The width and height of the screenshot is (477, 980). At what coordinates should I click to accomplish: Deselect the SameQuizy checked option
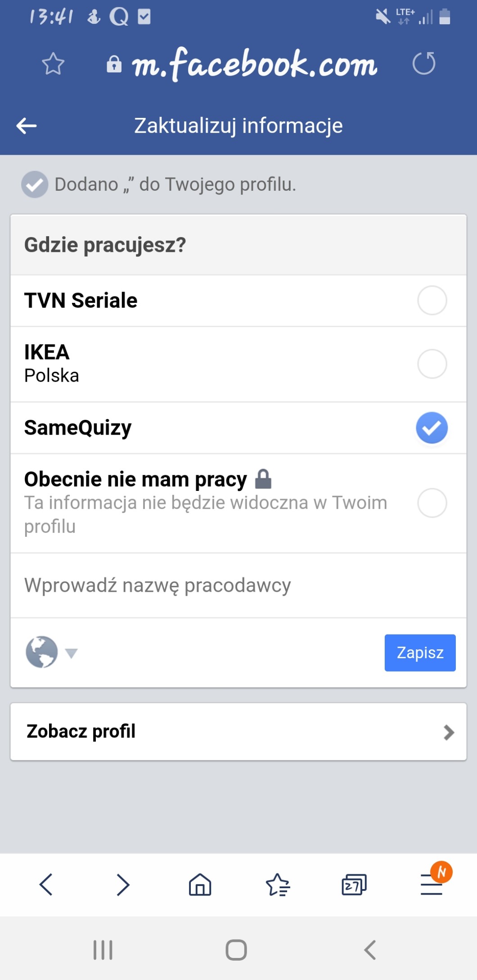click(432, 427)
